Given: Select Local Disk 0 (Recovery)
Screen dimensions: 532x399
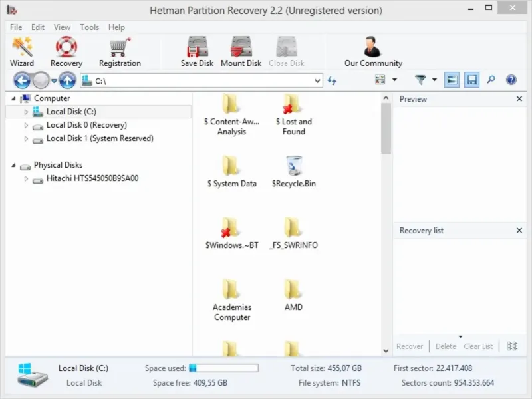Looking at the screenshot, I should point(86,125).
